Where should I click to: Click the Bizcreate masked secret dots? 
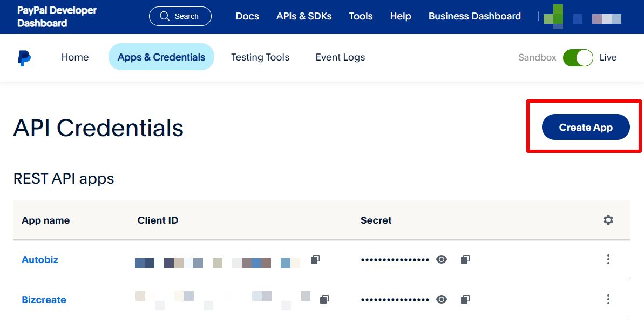pos(395,300)
